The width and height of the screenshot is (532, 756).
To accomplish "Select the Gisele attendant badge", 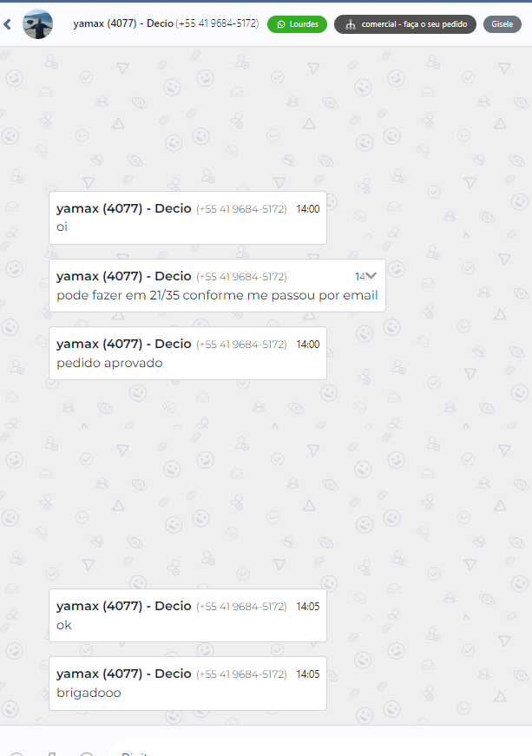I will 502,24.
